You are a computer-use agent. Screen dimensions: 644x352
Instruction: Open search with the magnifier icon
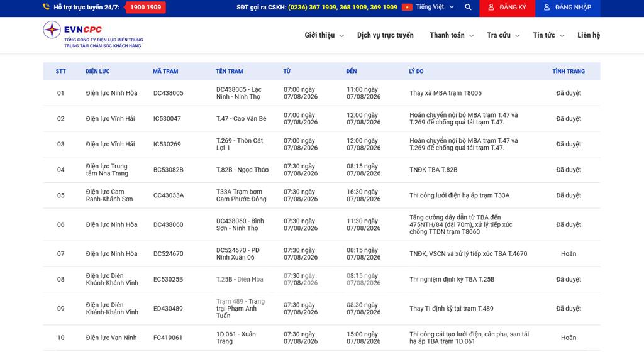[468, 7]
